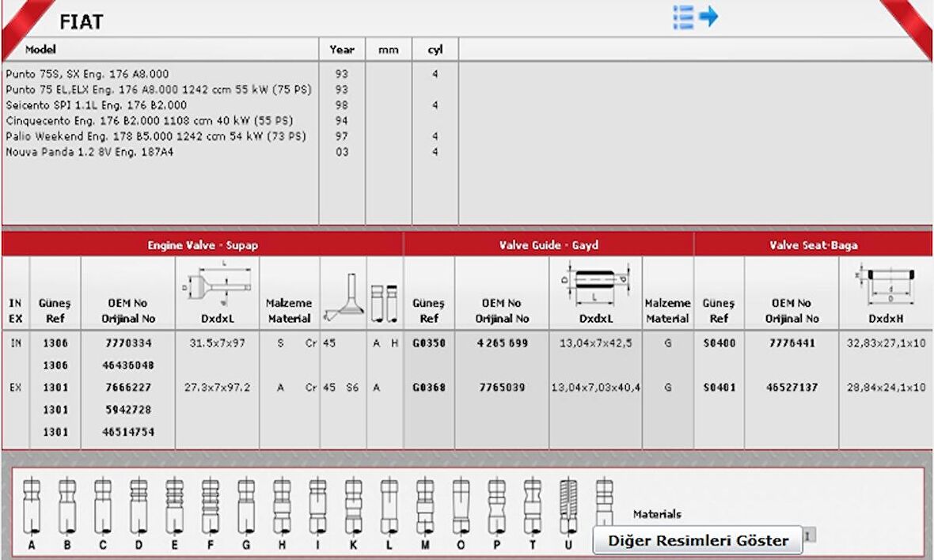Open valve guide reference G0350
This screenshot has height=560, width=934.
pyautogui.click(x=428, y=344)
